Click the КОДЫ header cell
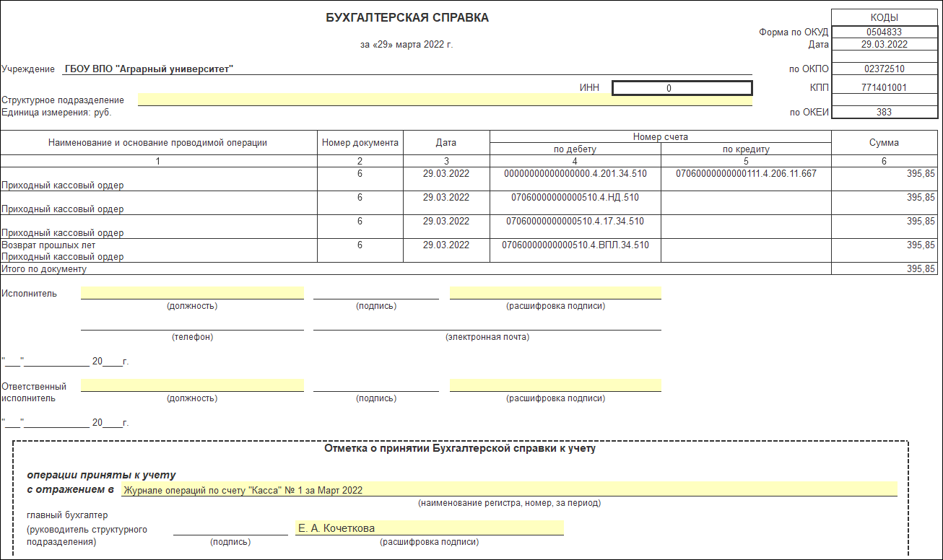 point(884,18)
